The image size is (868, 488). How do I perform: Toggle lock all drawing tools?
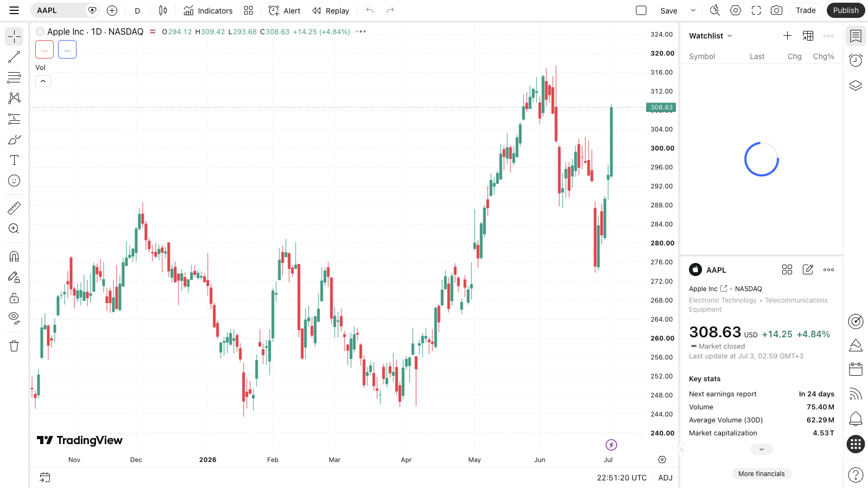pos(14,298)
